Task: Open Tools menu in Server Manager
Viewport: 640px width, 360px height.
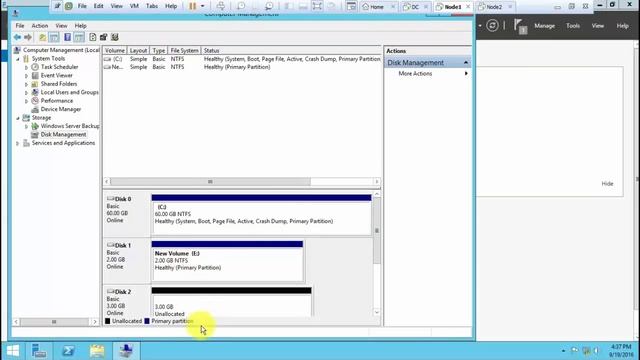Action: click(x=573, y=26)
